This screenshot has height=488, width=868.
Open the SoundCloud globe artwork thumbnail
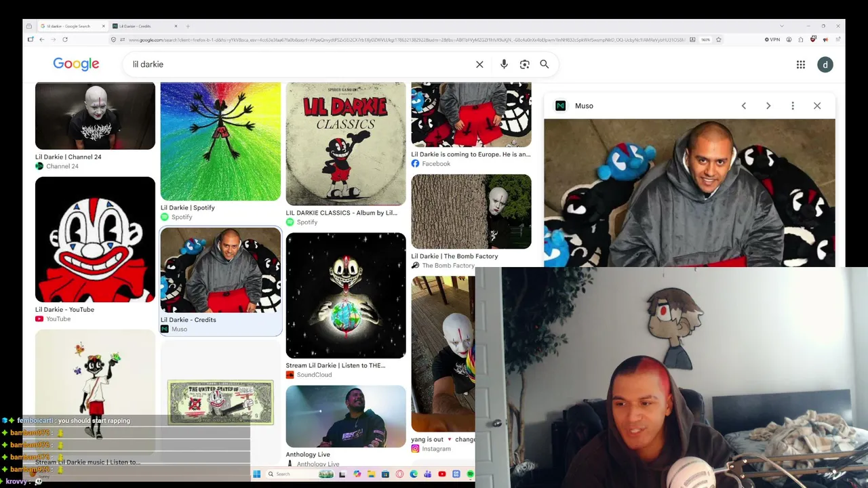[346, 296]
